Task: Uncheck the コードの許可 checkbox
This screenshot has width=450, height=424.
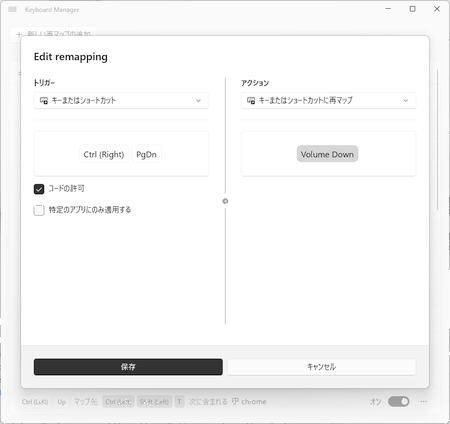Action: (39, 189)
